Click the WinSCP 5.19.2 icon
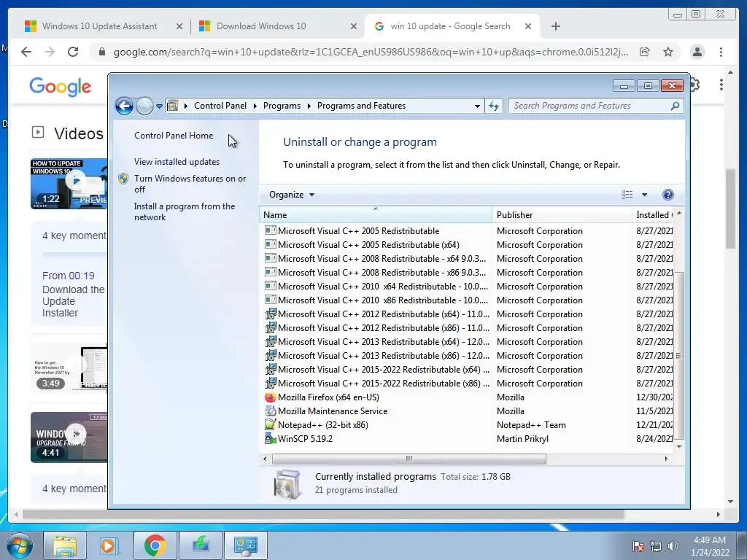This screenshot has width=747, height=560. 270,438
